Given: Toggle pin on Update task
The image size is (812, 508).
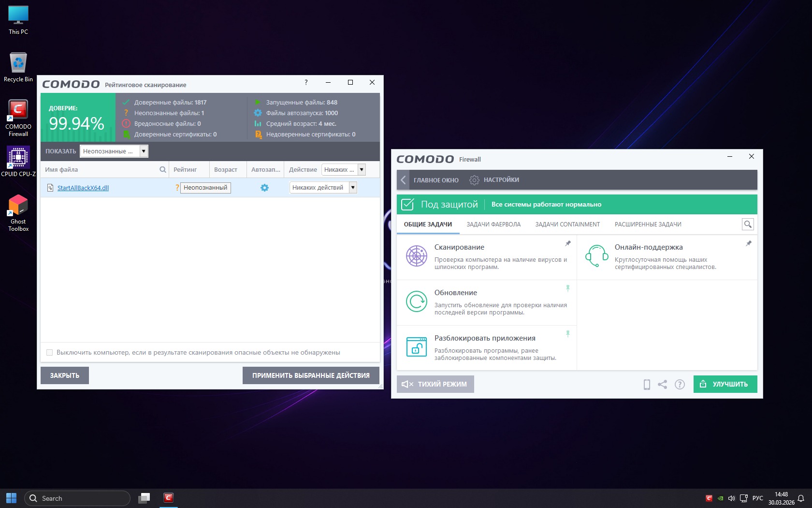Looking at the screenshot, I should tap(568, 288).
